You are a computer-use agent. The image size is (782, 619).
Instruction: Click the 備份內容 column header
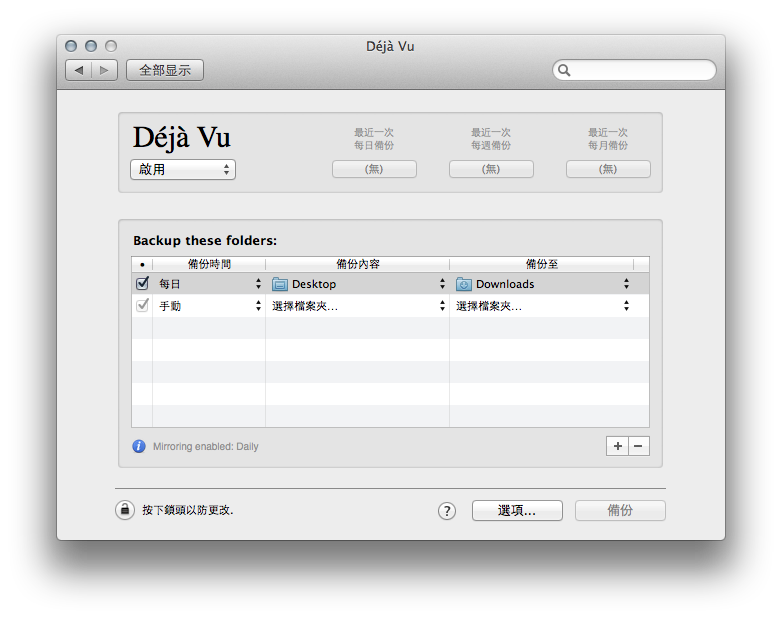tap(358, 264)
